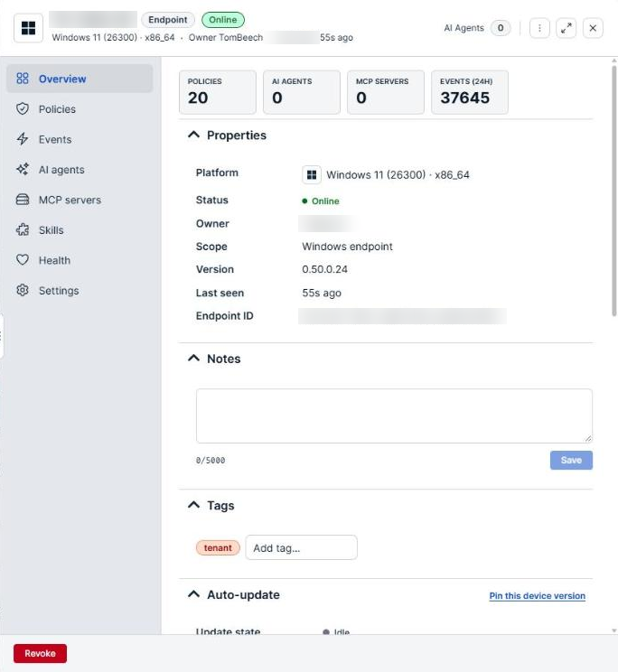Click the green Online status value

pos(321,201)
